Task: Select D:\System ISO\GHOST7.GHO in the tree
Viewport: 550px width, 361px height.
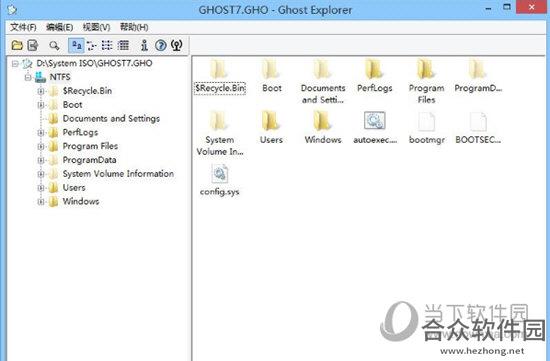Action: tap(94, 63)
